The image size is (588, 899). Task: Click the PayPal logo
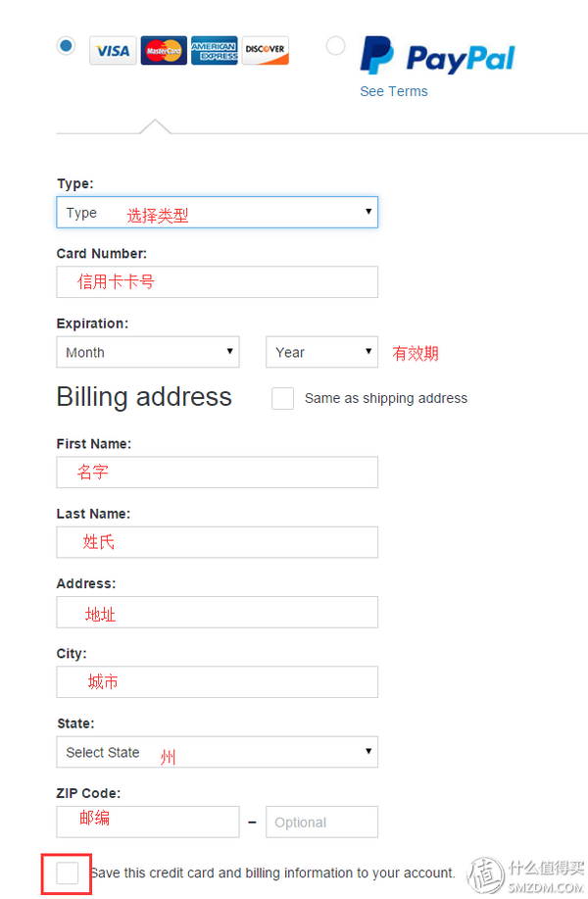pyautogui.click(x=438, y=56)
